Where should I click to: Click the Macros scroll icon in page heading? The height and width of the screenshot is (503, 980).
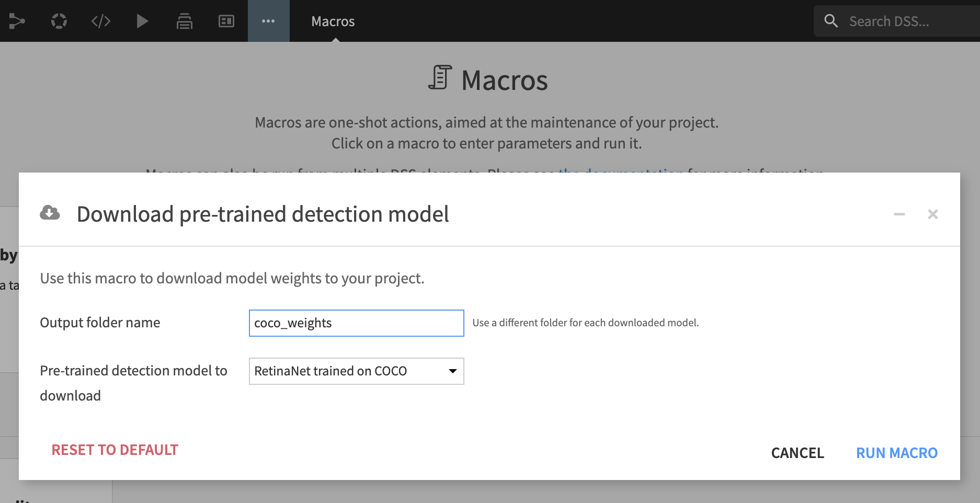coord(440,77)
